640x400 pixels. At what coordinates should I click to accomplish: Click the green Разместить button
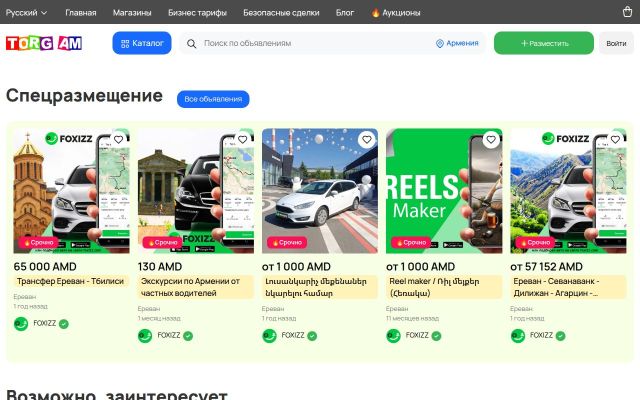pos(544,43)
